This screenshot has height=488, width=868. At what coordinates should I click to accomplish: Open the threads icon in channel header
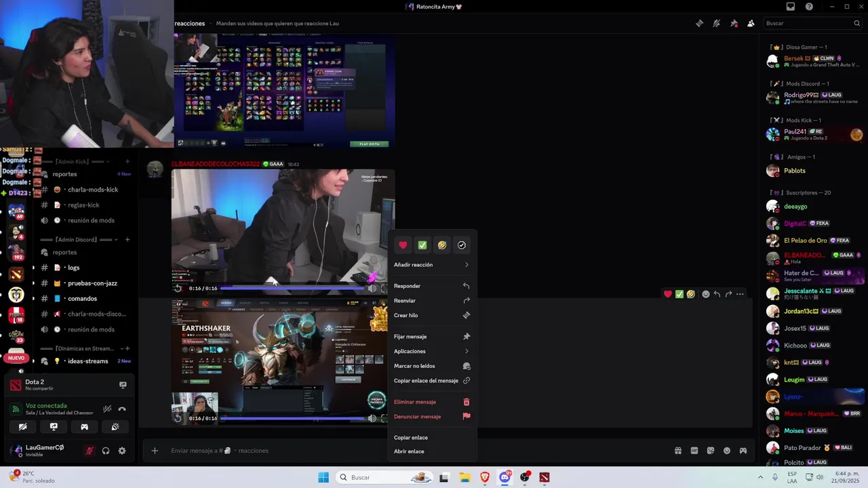(699, 23)
